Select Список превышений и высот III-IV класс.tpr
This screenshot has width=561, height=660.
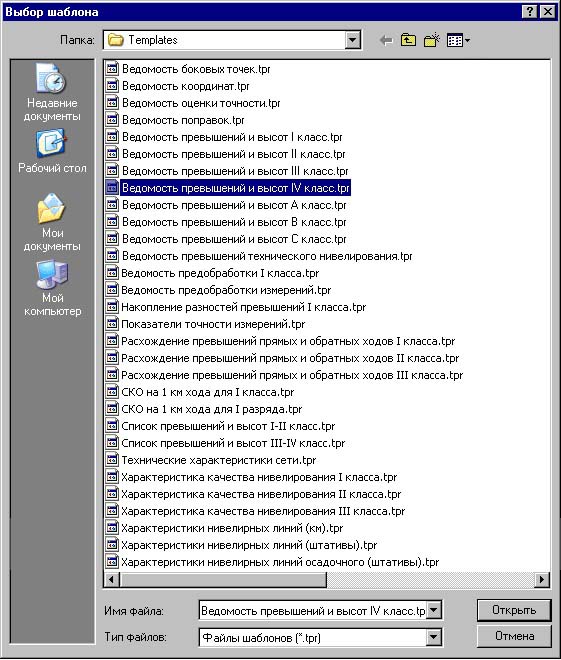click(x=233, y=443)
